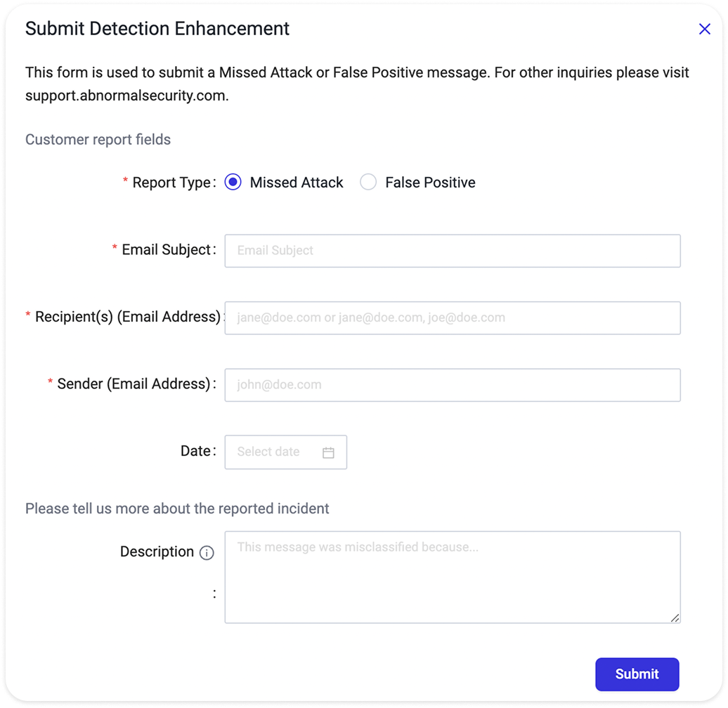The image size is (728, 708).
Task: Click into the Email Subject field
Action: click(453, 251)
